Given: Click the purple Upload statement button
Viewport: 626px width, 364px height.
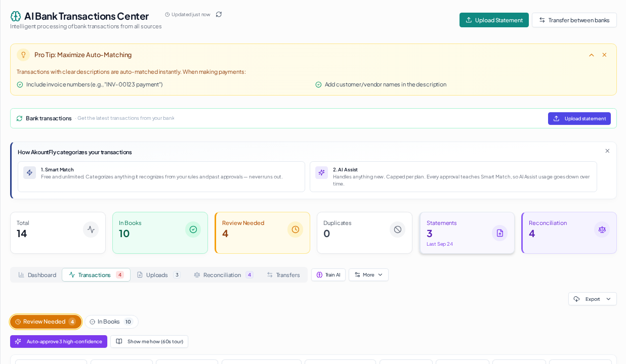Looking at the screenshot, I should (579, 118).
